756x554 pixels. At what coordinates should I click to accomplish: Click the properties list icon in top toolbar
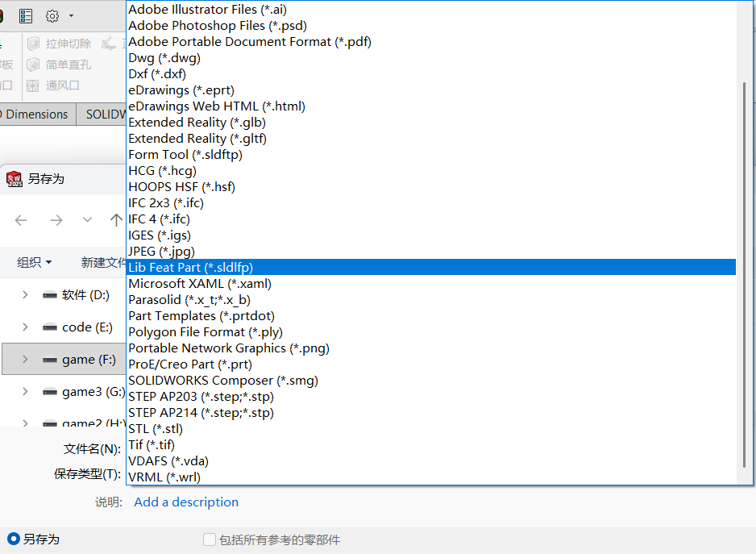(26, 16)
